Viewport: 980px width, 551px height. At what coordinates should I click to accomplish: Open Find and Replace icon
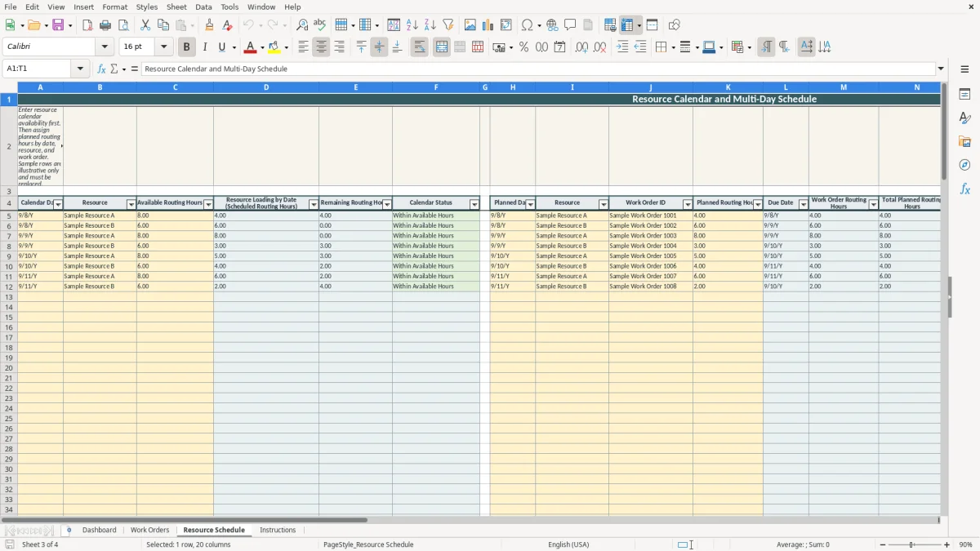click(x=302, y=25)
